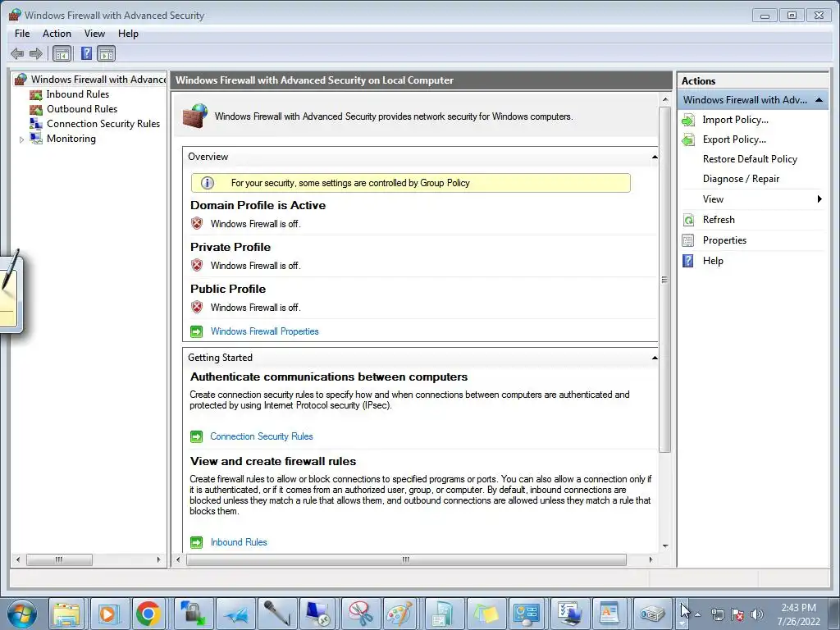Click the green arrow beside Inbound Rules link
The height and width of the screenshot is (630, 840).
(x=197, y=543)
